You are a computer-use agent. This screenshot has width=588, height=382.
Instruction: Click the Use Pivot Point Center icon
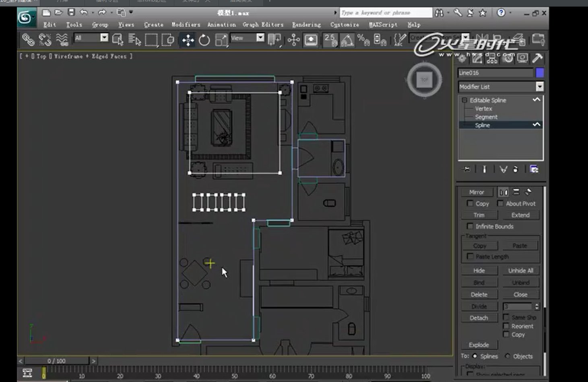click(x=274, y=40)
